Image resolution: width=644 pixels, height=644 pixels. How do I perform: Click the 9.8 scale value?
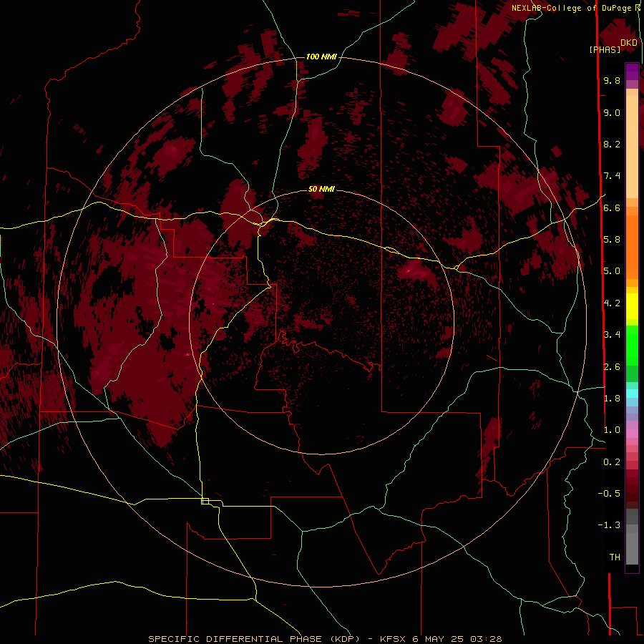tap(612, 81)
